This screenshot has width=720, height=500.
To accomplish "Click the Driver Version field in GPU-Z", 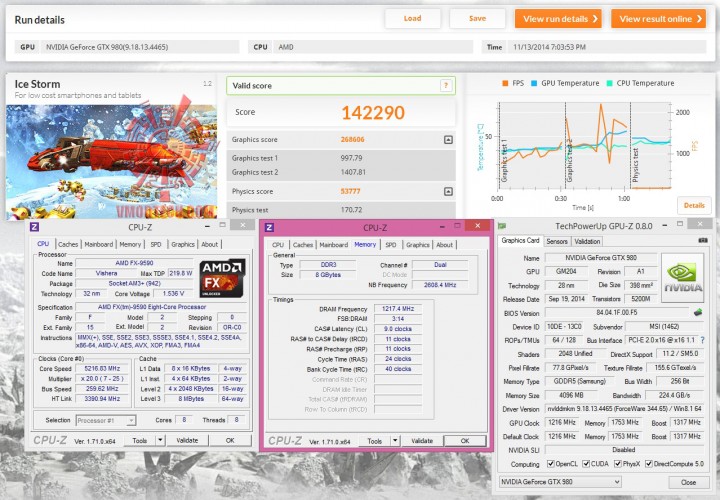I will click(x=624, y=409).
